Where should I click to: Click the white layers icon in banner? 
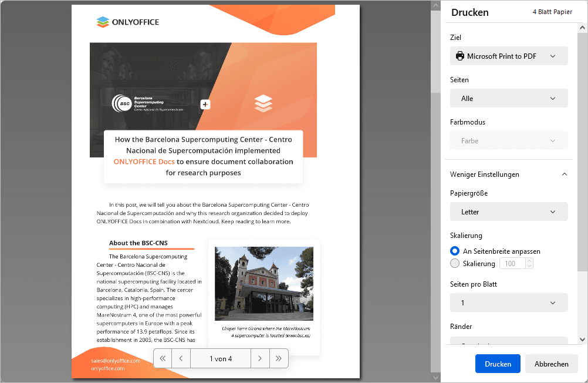pos(263,103)
